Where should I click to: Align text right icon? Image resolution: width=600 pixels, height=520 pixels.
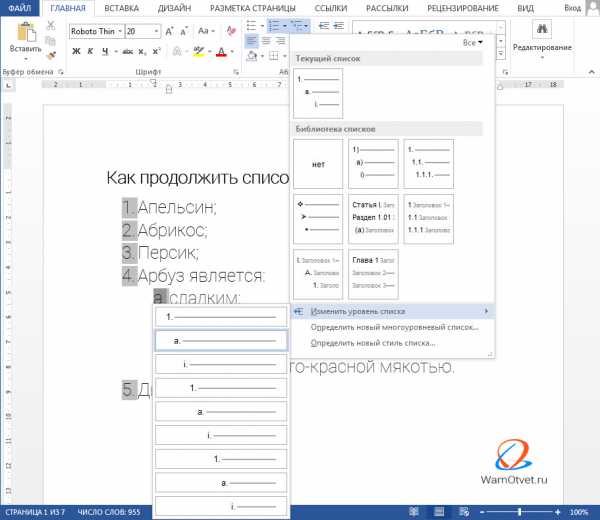pyautogui.click(x=280, y=41)
